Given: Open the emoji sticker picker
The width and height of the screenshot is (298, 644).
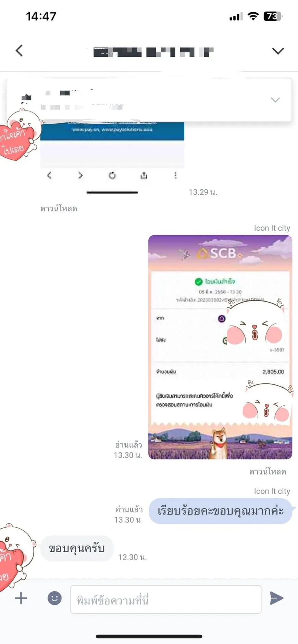Looking at the screenshot, I should click(54, 598).
